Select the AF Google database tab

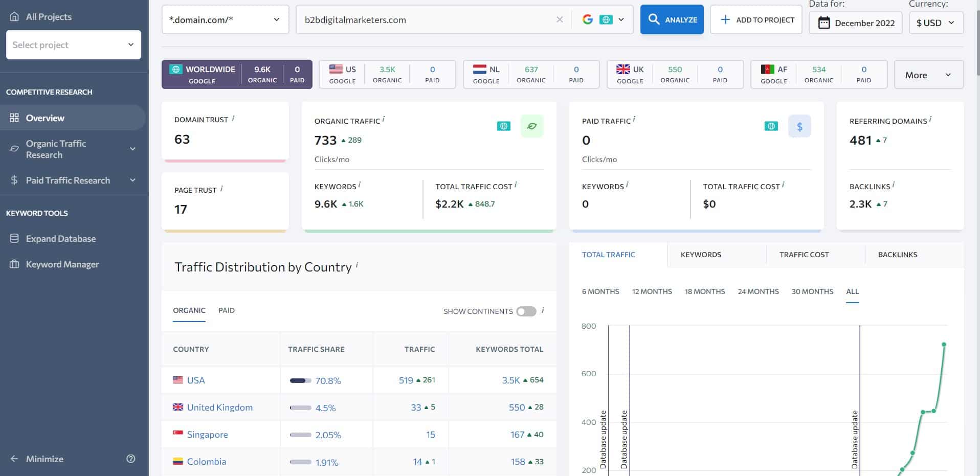pyautogui.click(x=819, y=75)
